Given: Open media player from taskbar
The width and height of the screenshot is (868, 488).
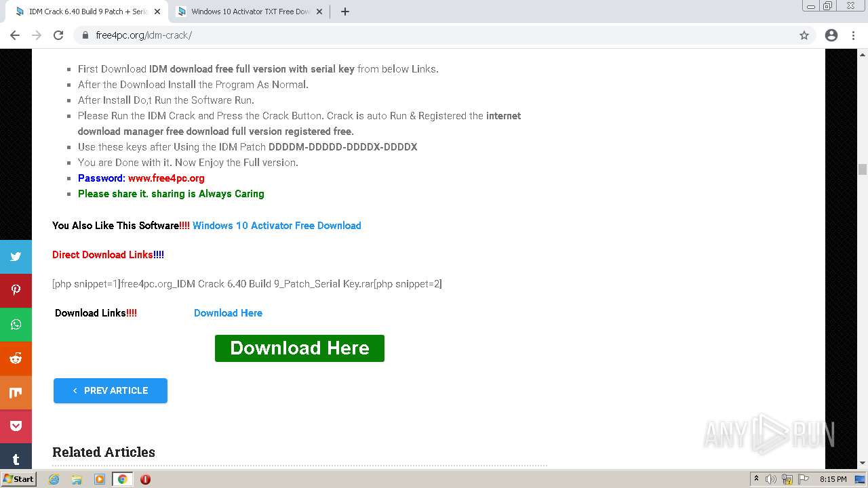Looking at the screenshot, I should 100,479.
